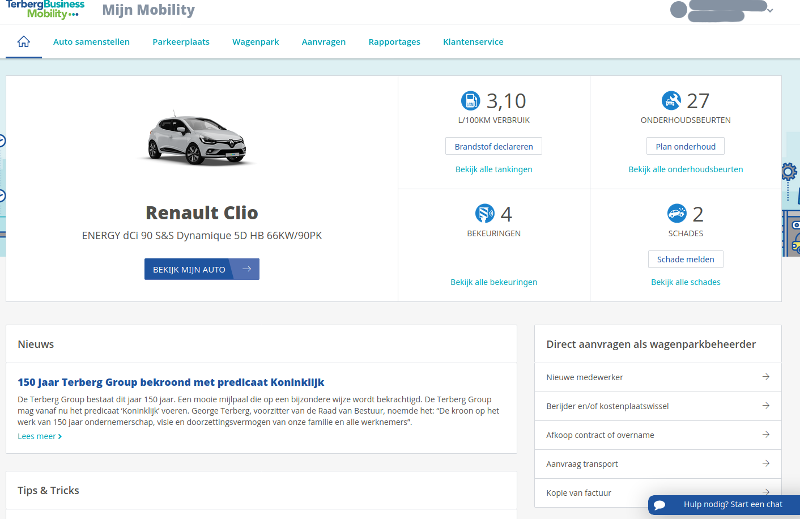
Task: Select Afkoop contract of overname request
Action: click(658, 435)
